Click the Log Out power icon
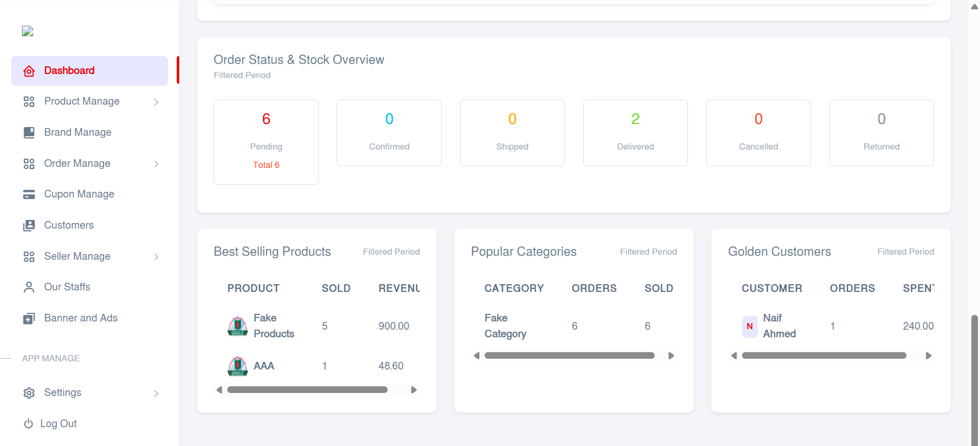Image resolution: width=980 pixels, height=446 pixels. (x=29, y=424)
